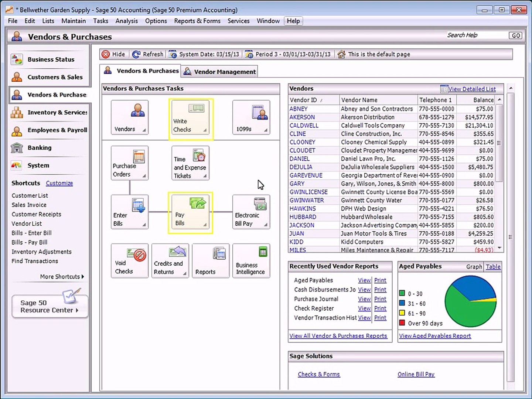Click the Pay Bills task icon
The width and height of the screenshot is (532, 399).
[190, 212]
